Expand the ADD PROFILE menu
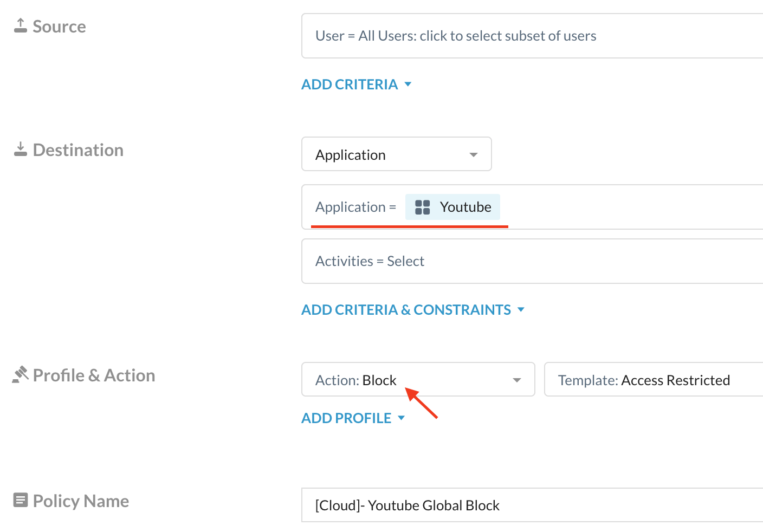Image resolution: width=763 pixels, height=532 pixels. coord(353,418)
